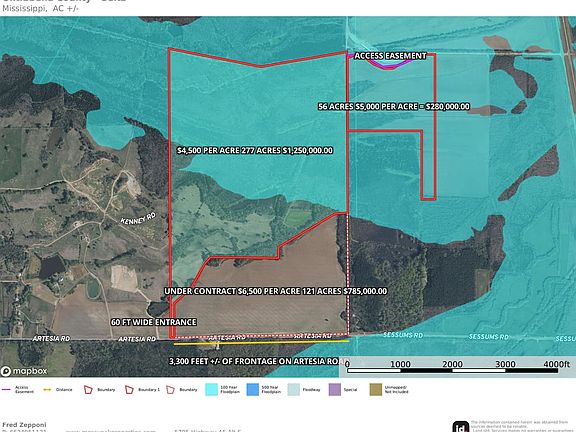Click the 4000ft mark on the scale bar
Screen dimensions: 576x432
click(557, 364)
